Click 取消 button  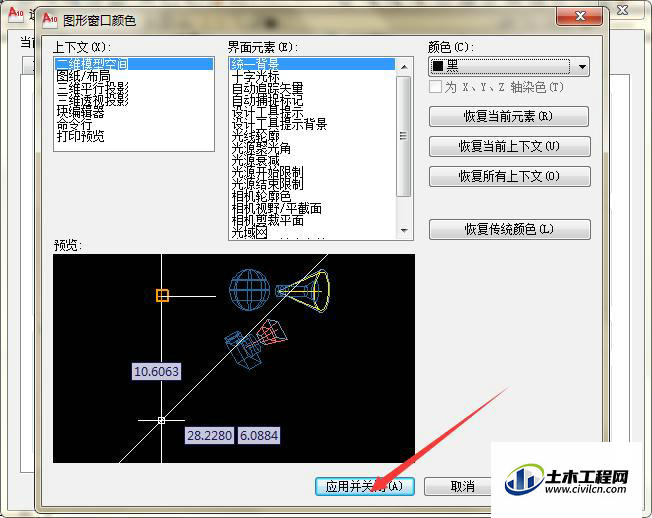tap(457, 486)
